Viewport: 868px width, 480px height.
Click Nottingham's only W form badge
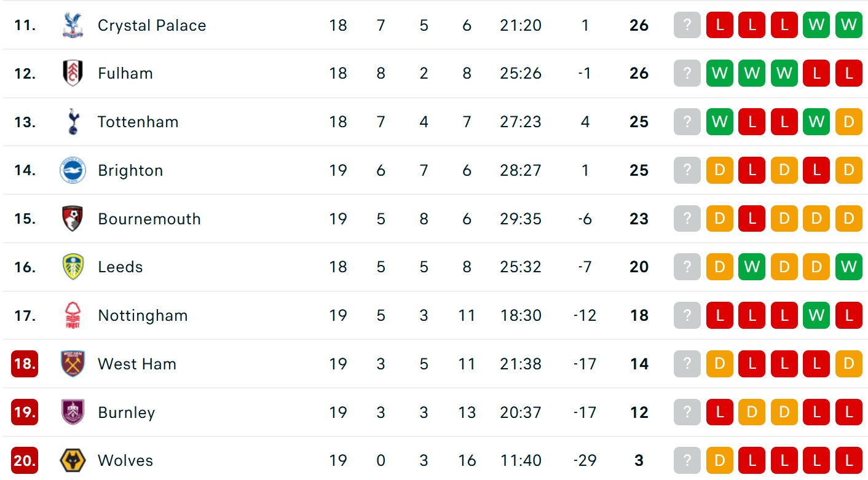coord(816,315)
